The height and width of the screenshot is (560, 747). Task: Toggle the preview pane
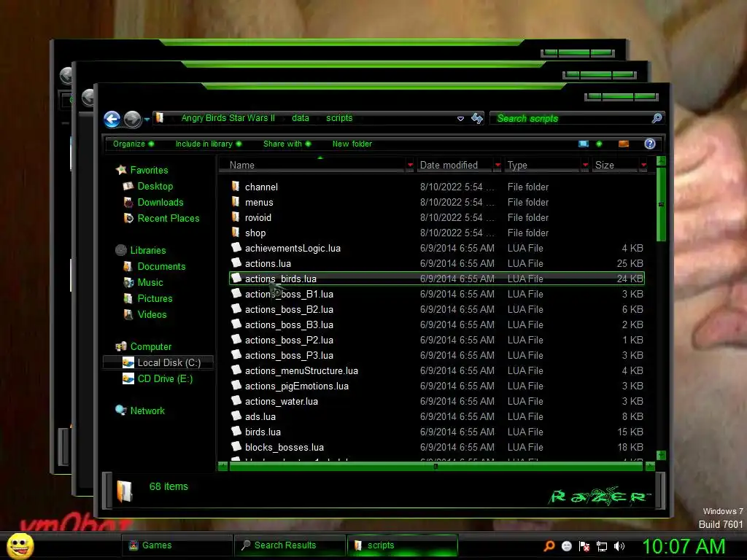click(624, 144)
